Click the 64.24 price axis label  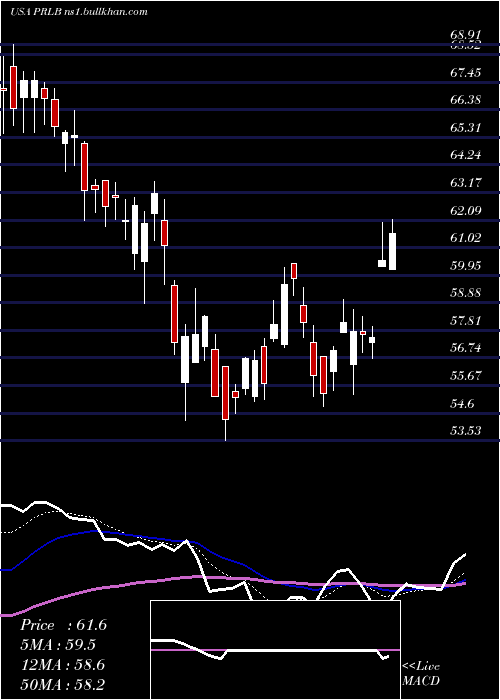point(467,155)
